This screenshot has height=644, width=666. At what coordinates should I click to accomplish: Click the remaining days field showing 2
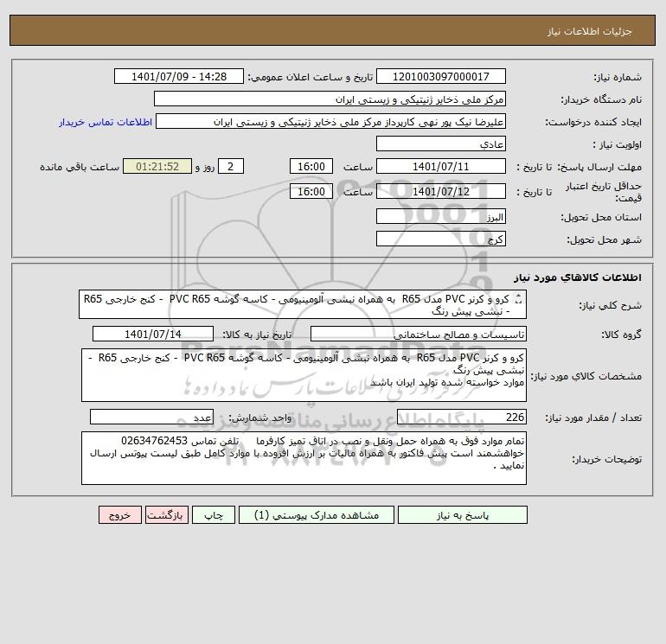pos(231,167)
